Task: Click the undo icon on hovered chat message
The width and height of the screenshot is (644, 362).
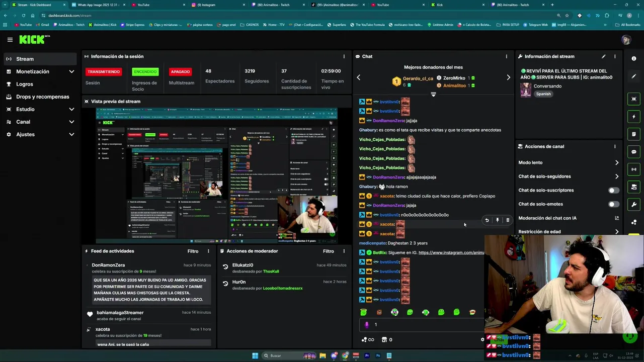Action: coord(487,220)
